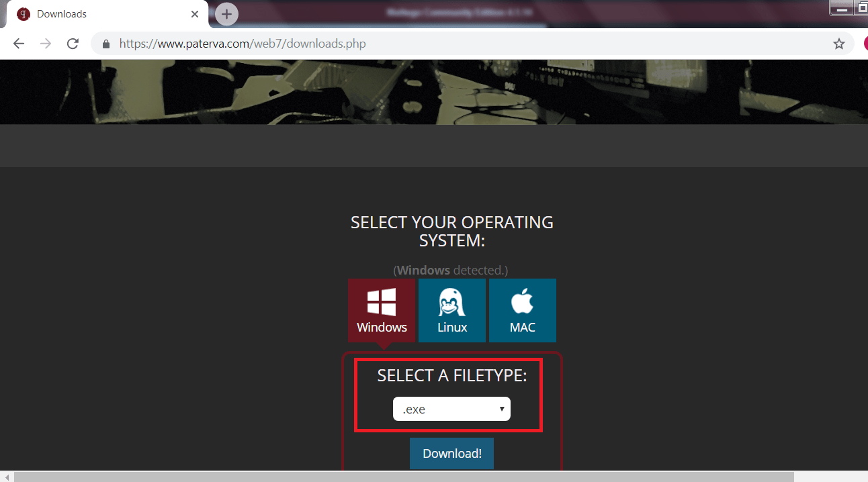Click the left arrow of horizontal scrollbar
Screen dimensions: 868x482
(x=6, y=477)
